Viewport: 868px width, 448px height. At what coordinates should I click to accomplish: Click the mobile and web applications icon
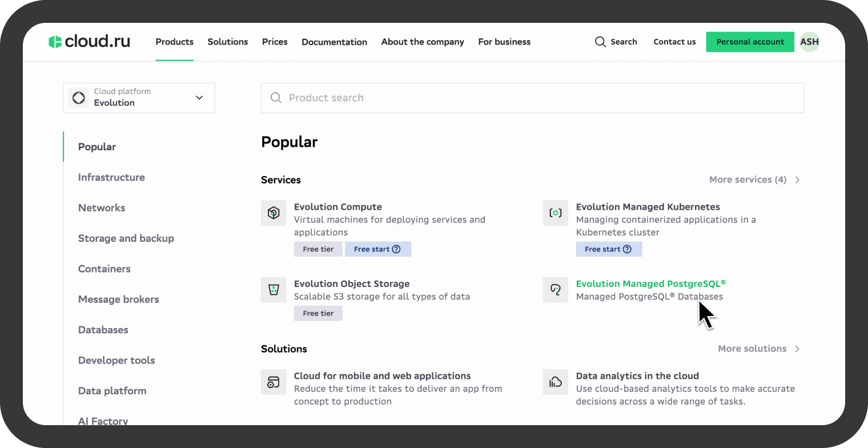pos(274,382)
